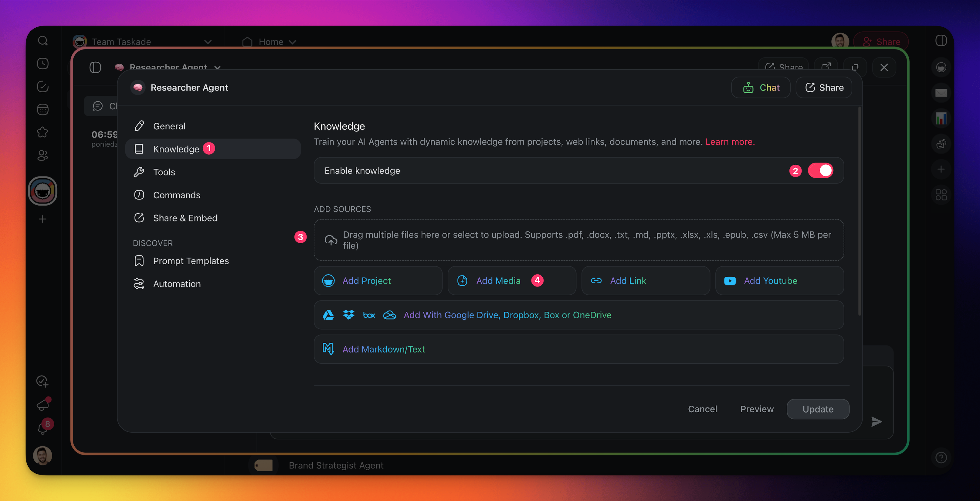980x501 pixels.
Task: Open the Commands settings tab
Action: [x=177, y=195]
